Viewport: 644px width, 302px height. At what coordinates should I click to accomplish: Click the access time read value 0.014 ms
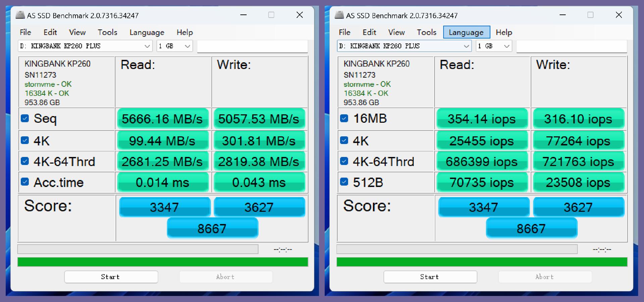(x=163, y=182)
